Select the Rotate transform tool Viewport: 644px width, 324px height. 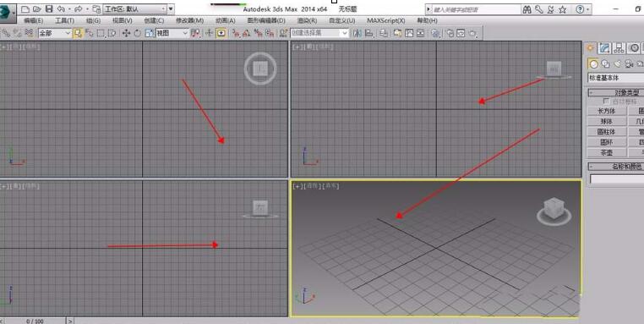(137, 33)
